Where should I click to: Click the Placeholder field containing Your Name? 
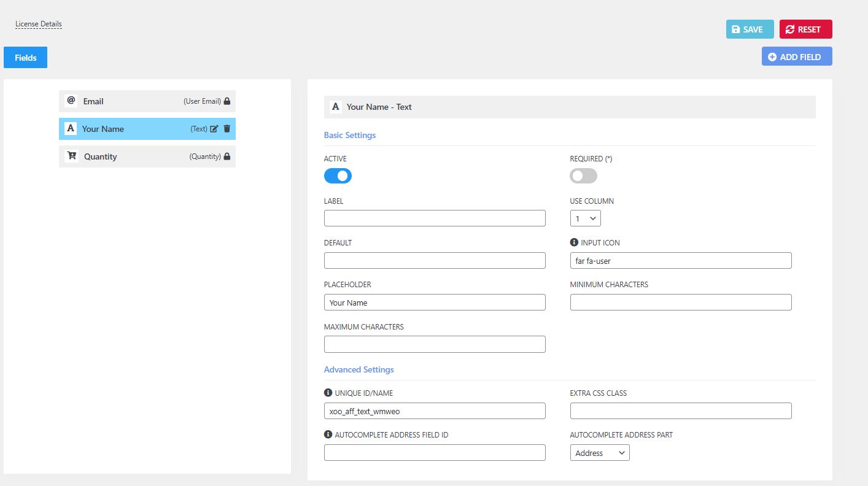(435, 303)
